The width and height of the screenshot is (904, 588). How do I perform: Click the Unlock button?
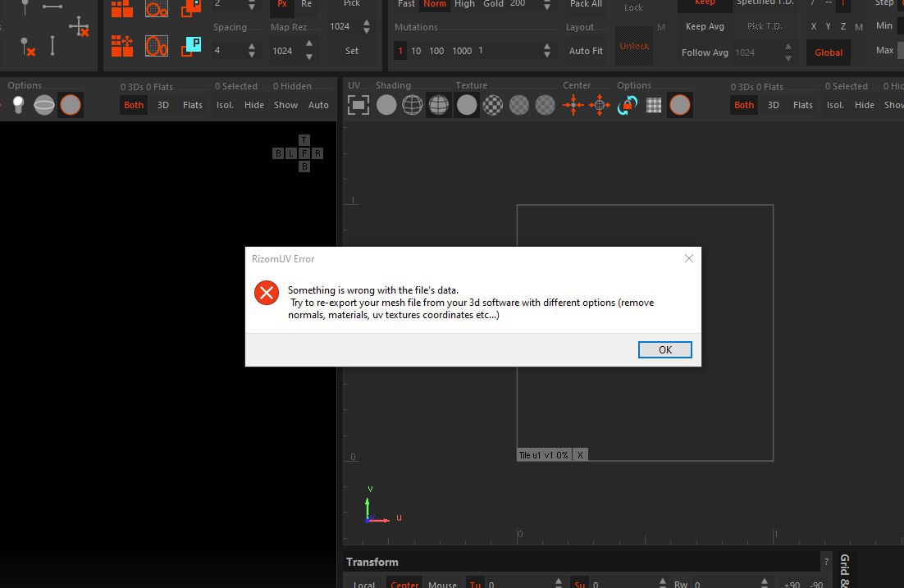coord(634,46)
